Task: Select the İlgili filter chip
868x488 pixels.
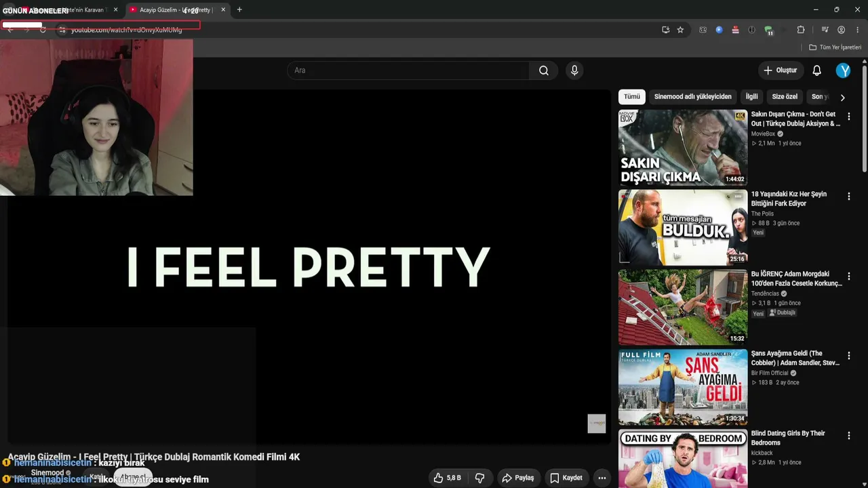Action: click(752, 97)
